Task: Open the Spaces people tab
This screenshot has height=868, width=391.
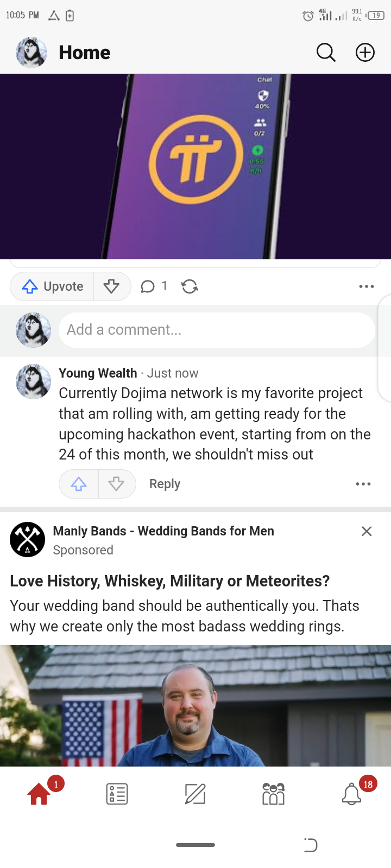Action: pyautogui.click(x=273, y=794)
